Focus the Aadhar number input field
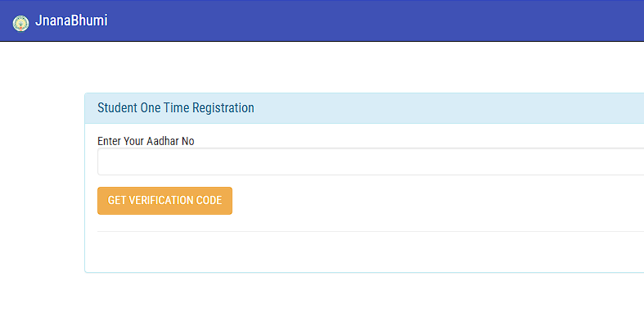Image resolution: width=644 pixels, height=327 pixels. tap(371, 161)
